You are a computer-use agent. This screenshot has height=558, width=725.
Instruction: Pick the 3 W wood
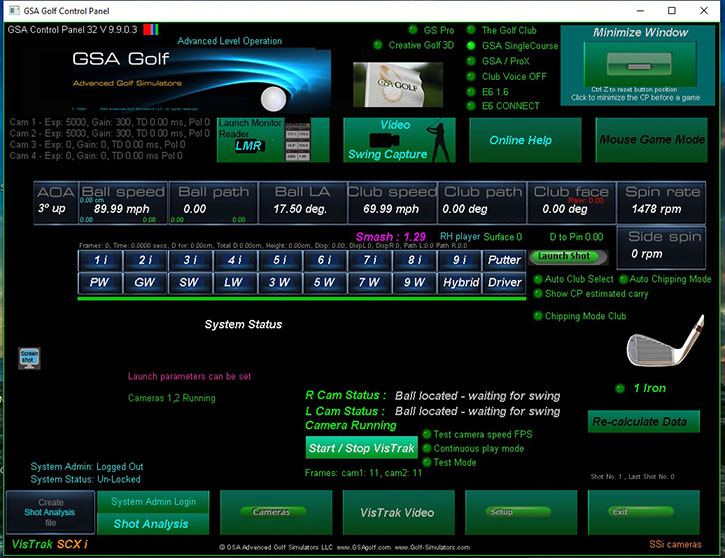280,282
